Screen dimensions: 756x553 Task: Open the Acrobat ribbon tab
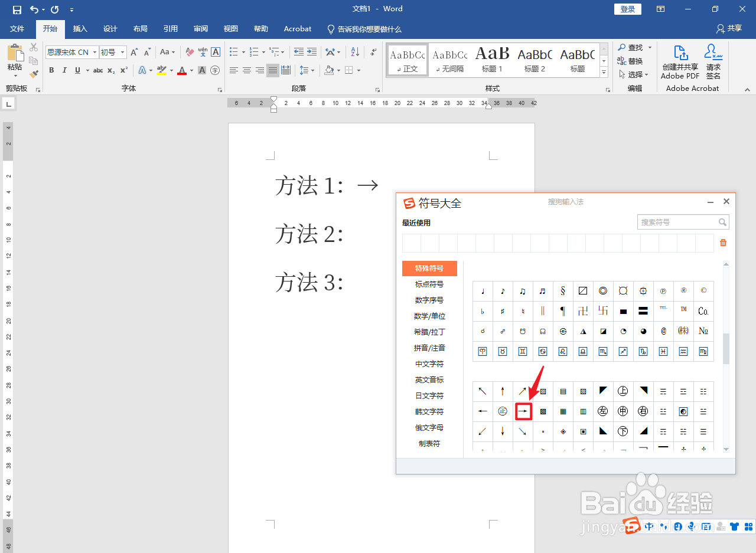click(x=297, y=28)
